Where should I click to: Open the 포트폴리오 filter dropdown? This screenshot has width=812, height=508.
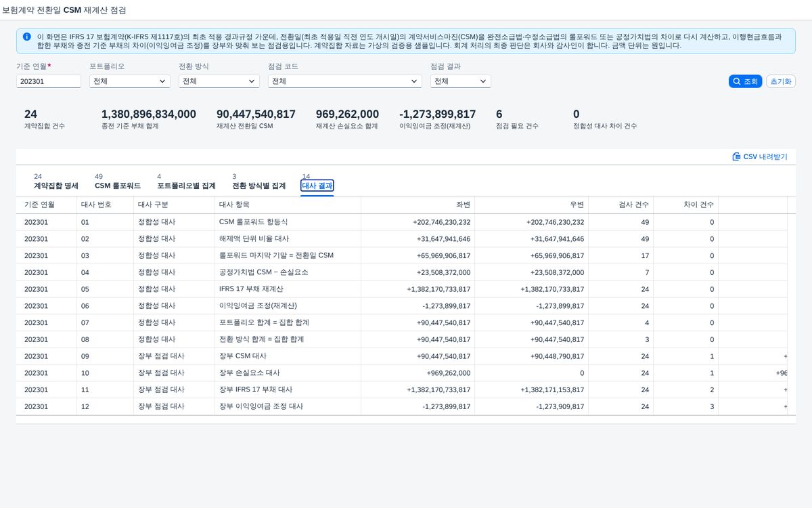coord(130,81)
